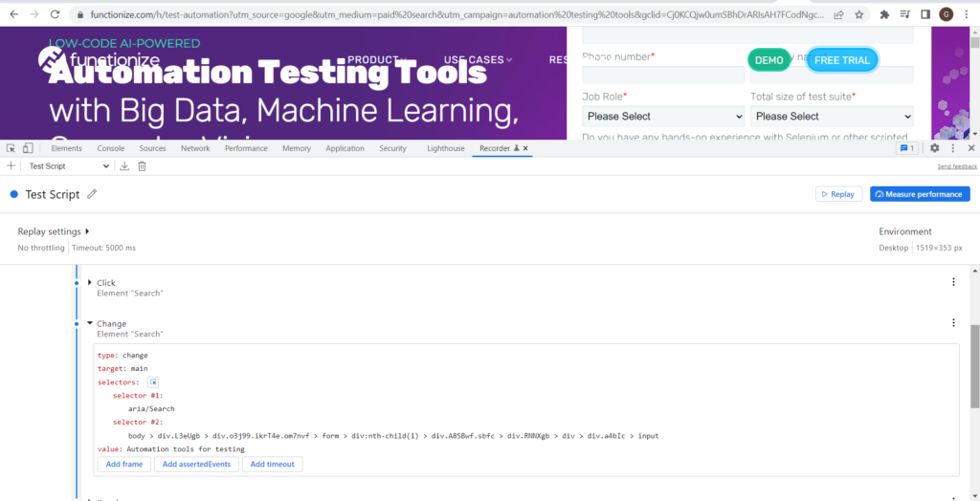
Task: Switch to the Application tab
Action: coord(345,148)
